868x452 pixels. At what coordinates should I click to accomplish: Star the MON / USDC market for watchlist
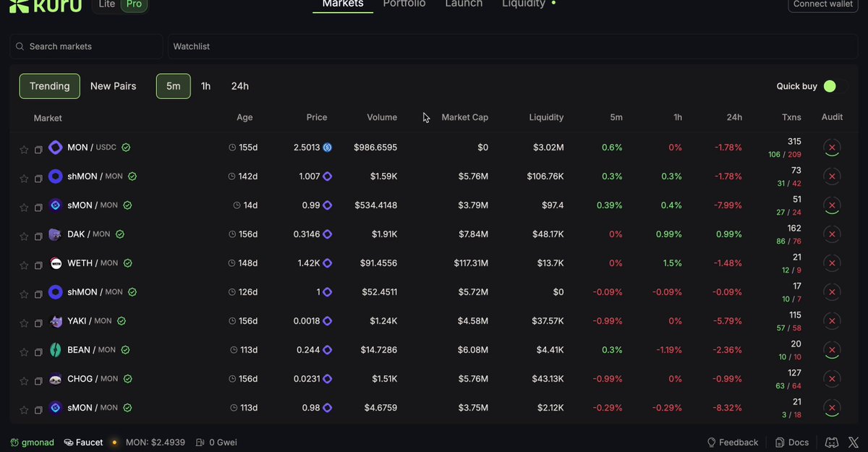24,148
